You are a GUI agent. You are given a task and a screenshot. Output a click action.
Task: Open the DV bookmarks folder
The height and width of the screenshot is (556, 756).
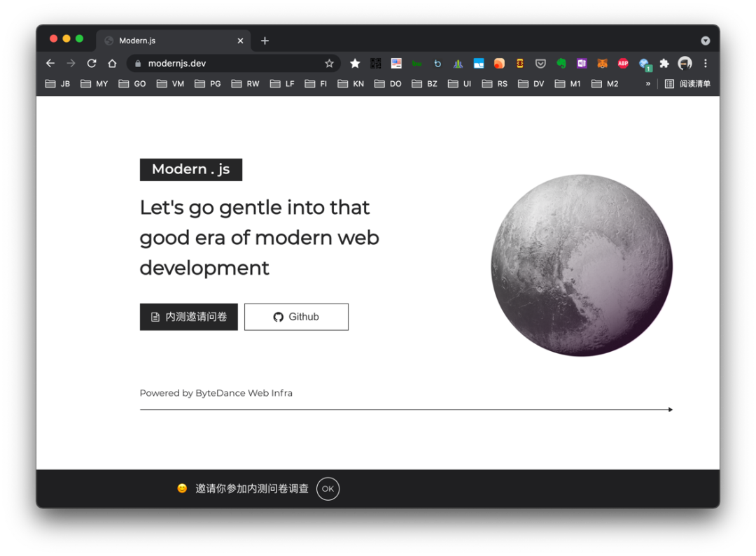[x=531, y=84]
